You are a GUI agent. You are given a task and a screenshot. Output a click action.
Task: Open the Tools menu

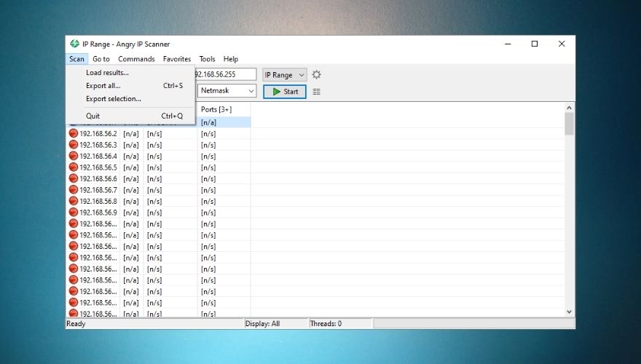(207, 59)
